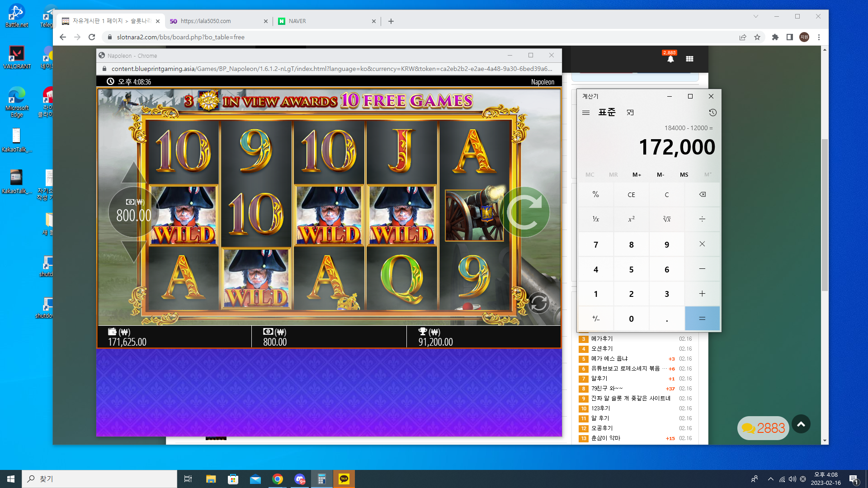Image resolution: width=868 pixels, height=488 pixels.
Task: Open the calculator navigation menu
Action: (586, 113)
